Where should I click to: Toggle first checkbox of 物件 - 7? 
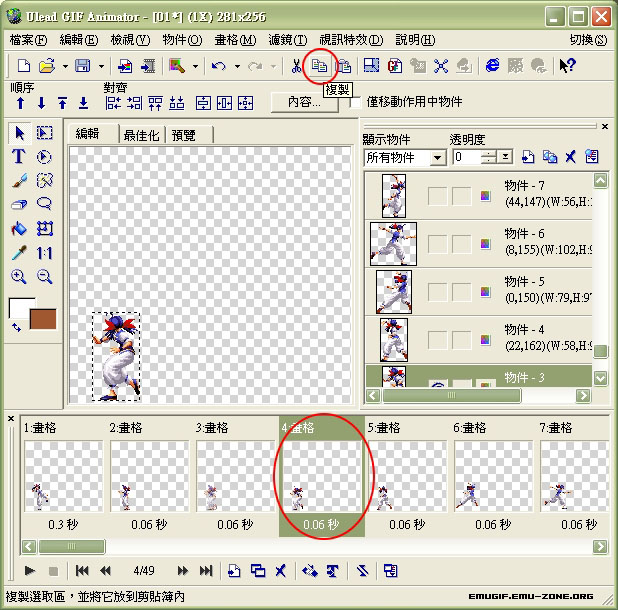[437, 196]
